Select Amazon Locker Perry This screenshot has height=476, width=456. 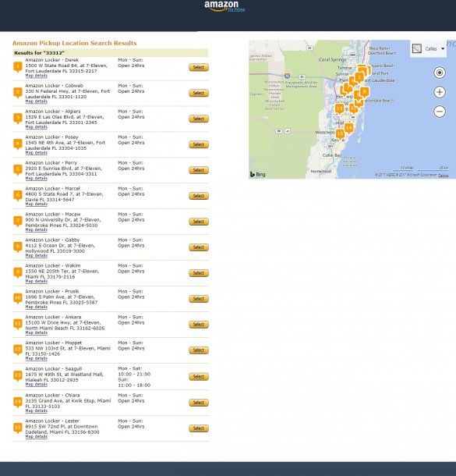(x=199, y=170)
